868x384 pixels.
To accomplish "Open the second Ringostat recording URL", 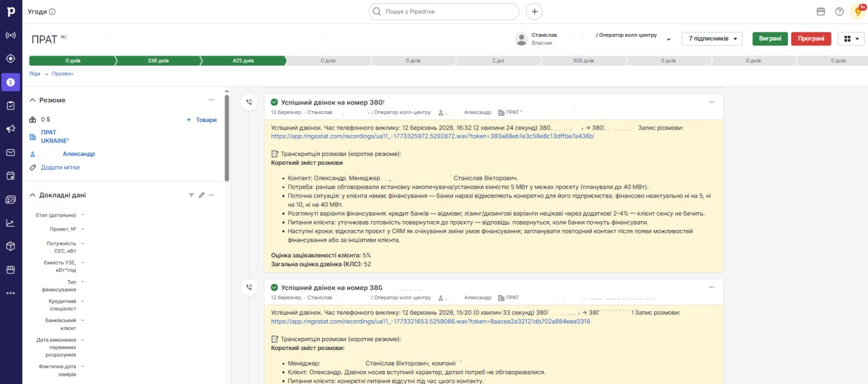I will 431,322.
